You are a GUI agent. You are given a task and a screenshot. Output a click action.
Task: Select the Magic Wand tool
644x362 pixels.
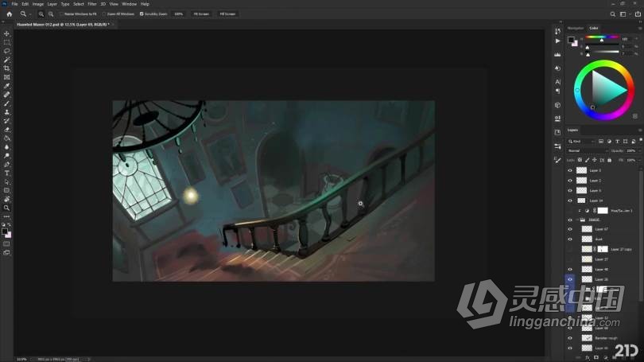6,60
